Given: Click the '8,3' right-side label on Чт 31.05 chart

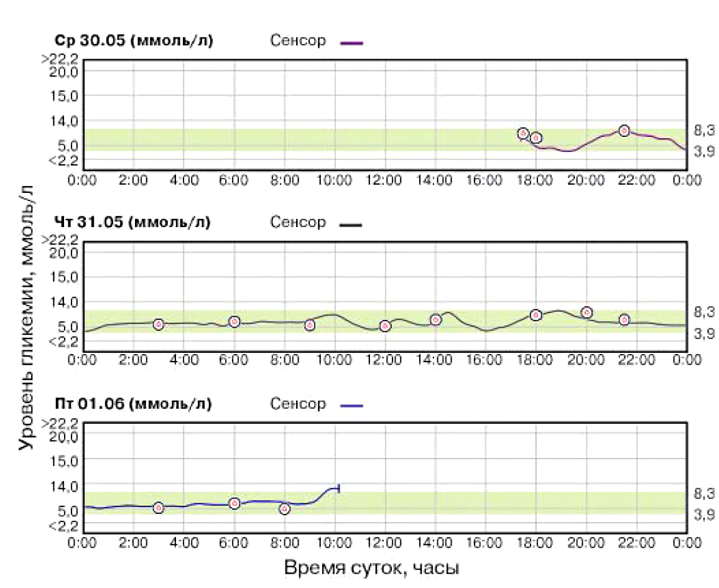Looking at the screenshot, I should pyautogui.click(x=704, y=312).
